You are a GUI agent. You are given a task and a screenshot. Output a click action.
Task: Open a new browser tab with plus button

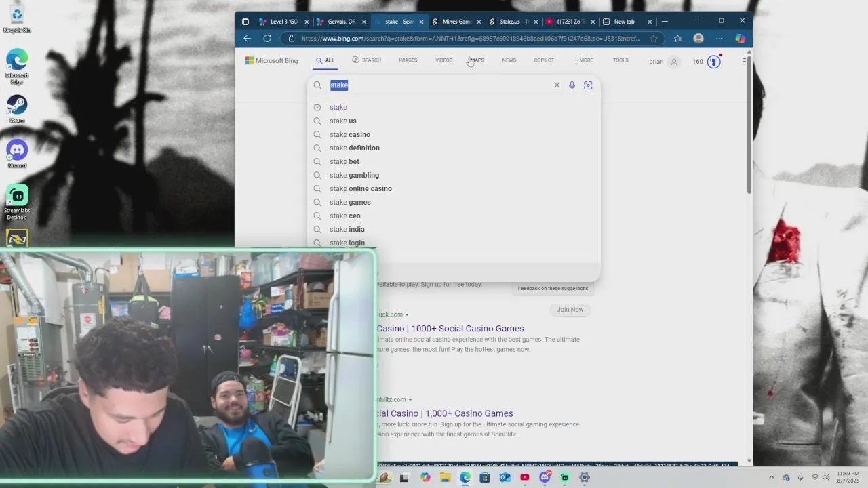click(665, 22)
